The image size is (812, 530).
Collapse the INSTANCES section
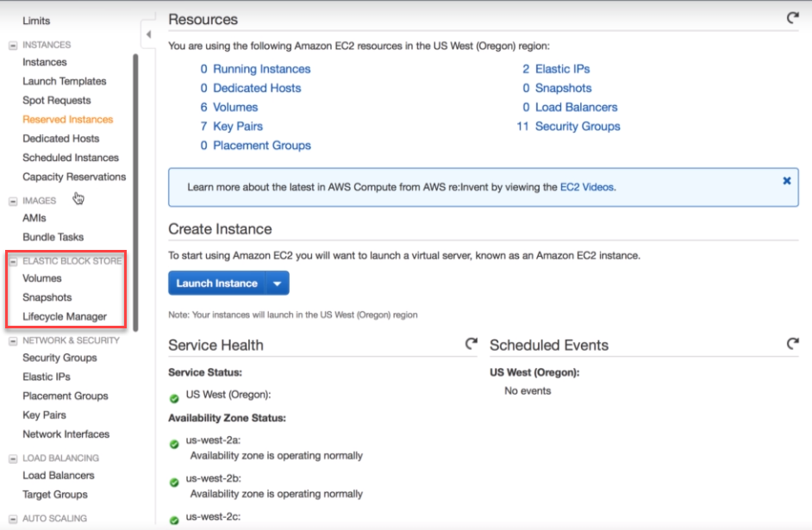click(x=13, y=46)
